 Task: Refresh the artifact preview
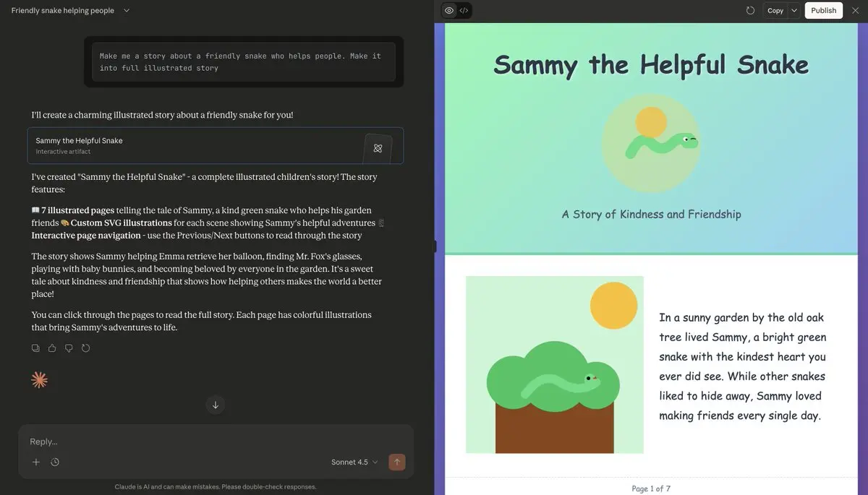click(x=751, y=10)
